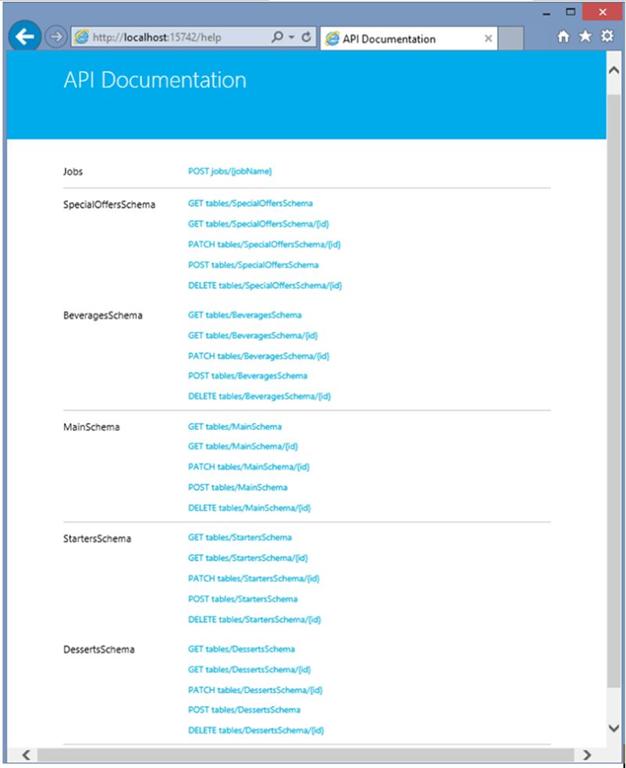The height and width of the screenshot is (768, 626).
Task: Open the Tools gear icon
Action: (x=607, y=36)
